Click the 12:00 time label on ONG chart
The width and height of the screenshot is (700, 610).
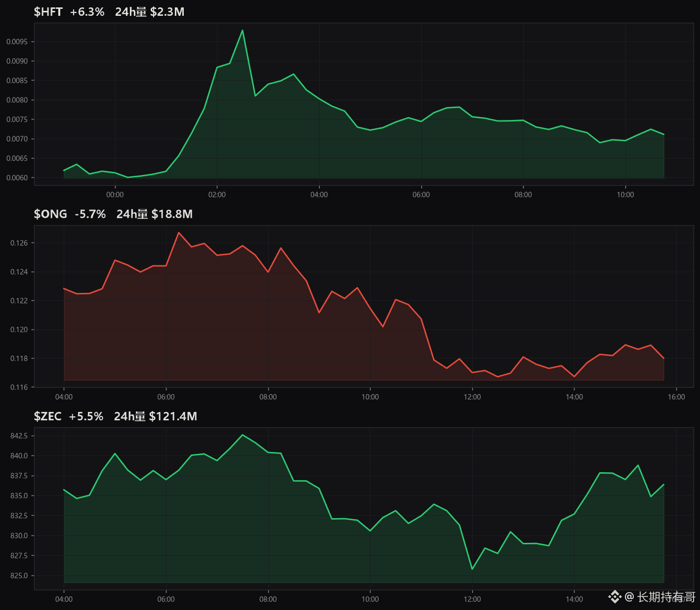(x=472, y=397)
